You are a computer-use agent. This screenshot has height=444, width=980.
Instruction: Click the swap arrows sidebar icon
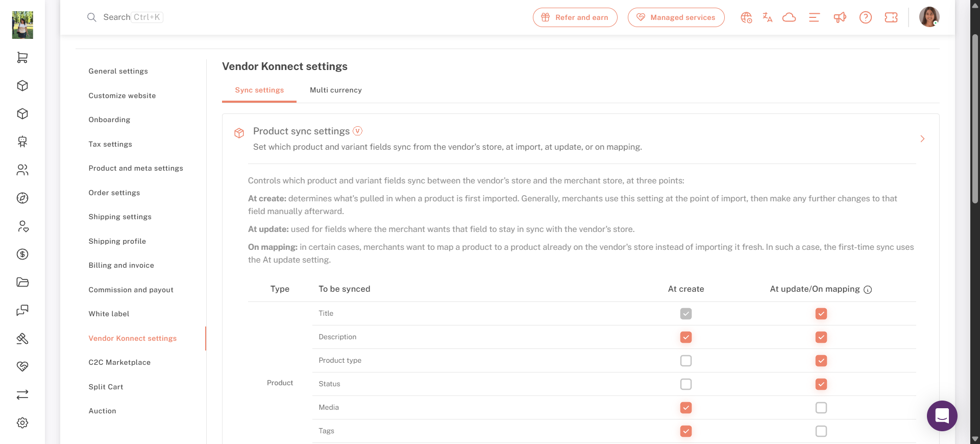[22, 395]
